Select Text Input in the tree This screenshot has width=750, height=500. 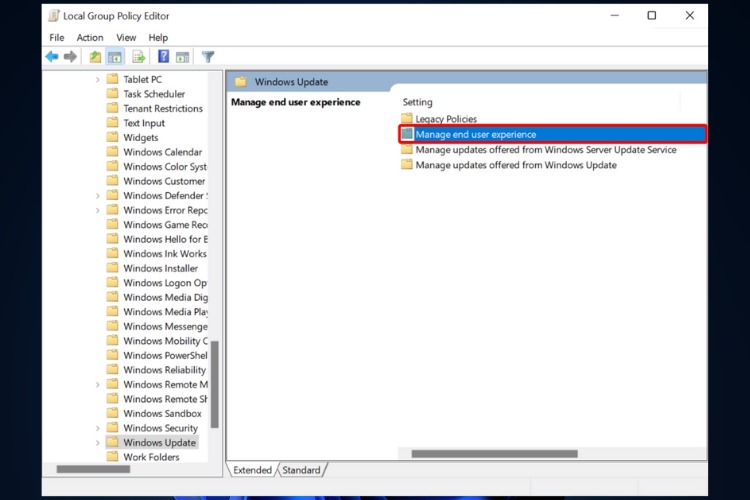pos(144,123)
